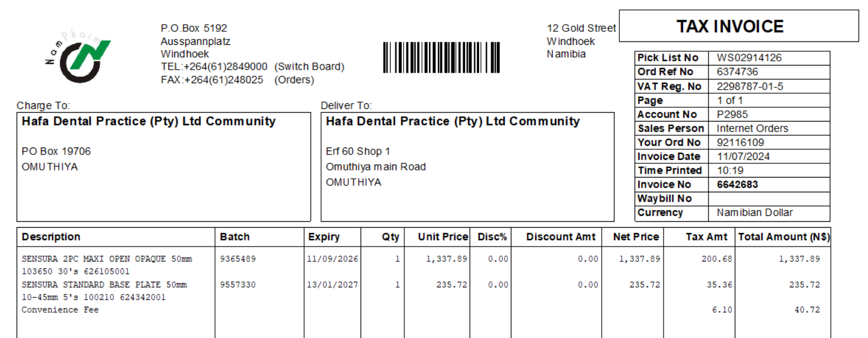This screenshot has height=338, width=868.
Task: Click the Sales Person value Internet Orders
Action: [753, 129]
